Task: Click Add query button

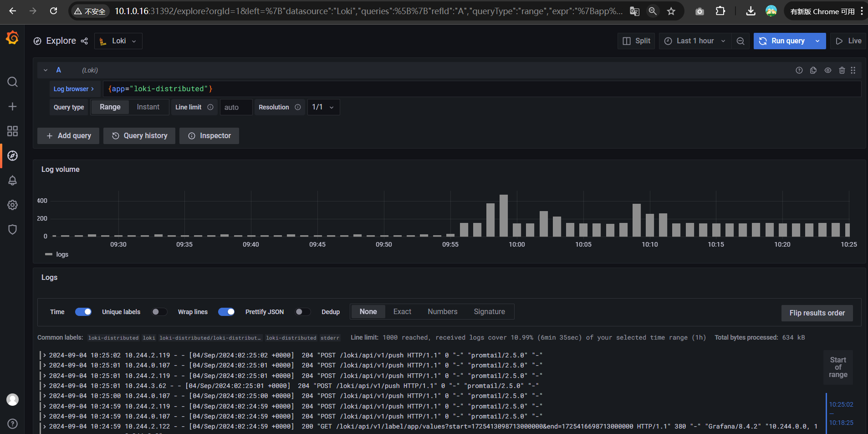Action: [x=68, y=136]
